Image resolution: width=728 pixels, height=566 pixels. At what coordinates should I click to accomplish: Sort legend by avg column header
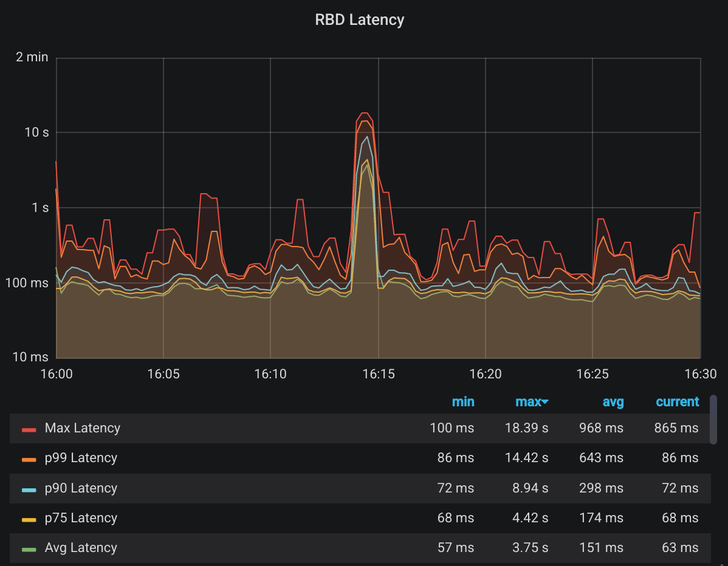point(613,402)
